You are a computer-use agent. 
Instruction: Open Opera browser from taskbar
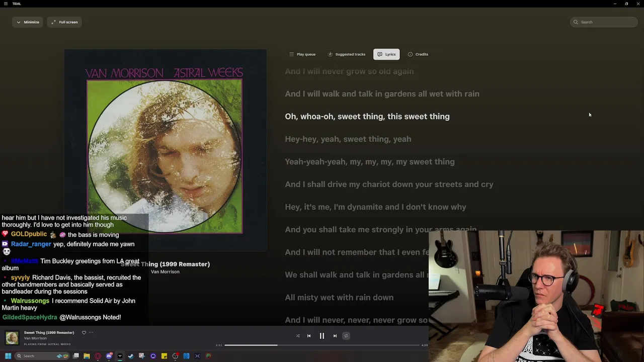click(98, 356)
